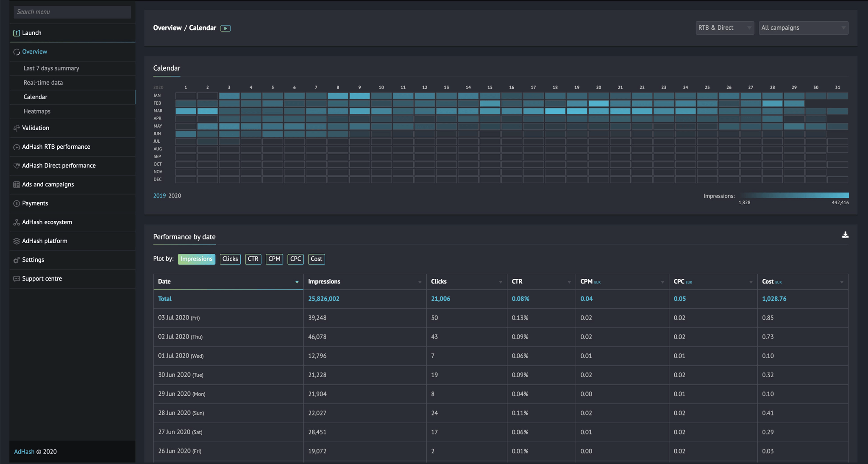Screen dimensions: 868x464
Task: Click the Settings gear icon
Action: [x=17, y=260]
